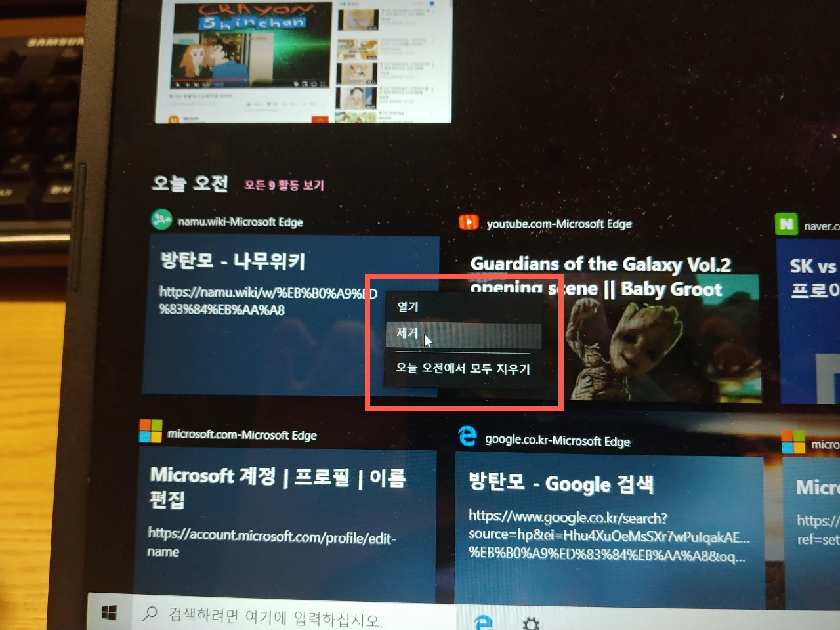Click google.co.kr-Microsoft Edge label
840x630 pixels.
[557, 441]
